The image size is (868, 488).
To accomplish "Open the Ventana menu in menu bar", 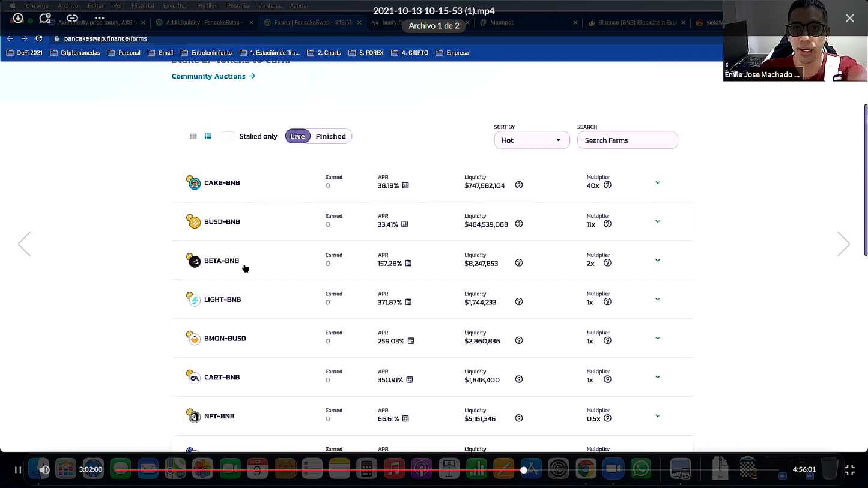I will 269,5.
